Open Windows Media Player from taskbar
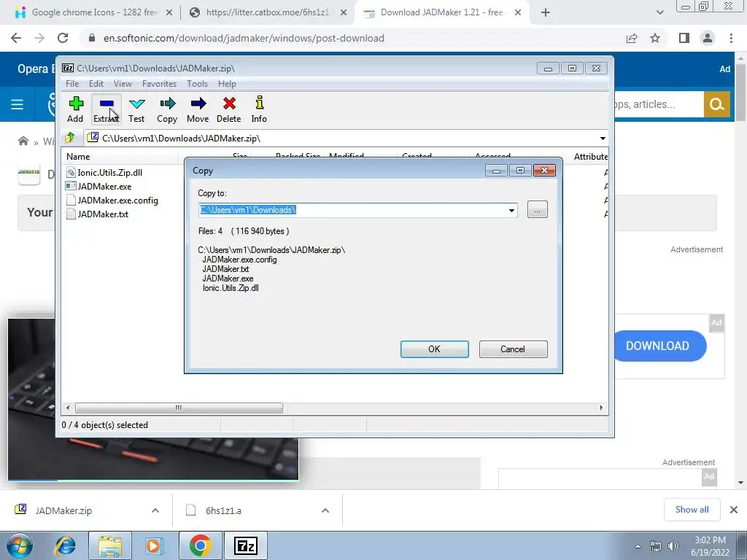 pyautogui.click(x=153, y=545)
